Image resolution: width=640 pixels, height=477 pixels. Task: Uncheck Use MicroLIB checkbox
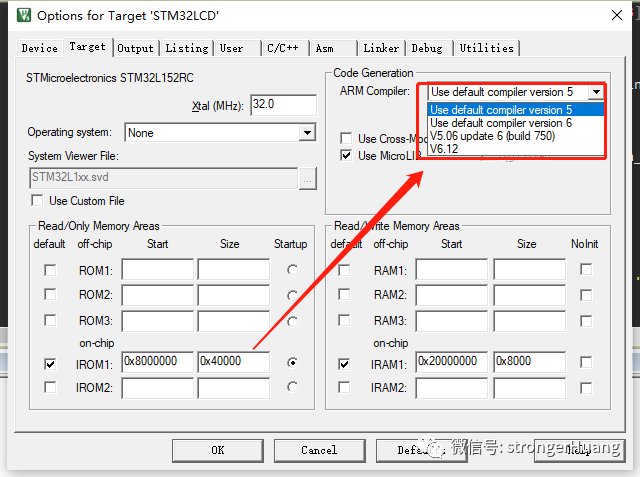click(346, 155)
